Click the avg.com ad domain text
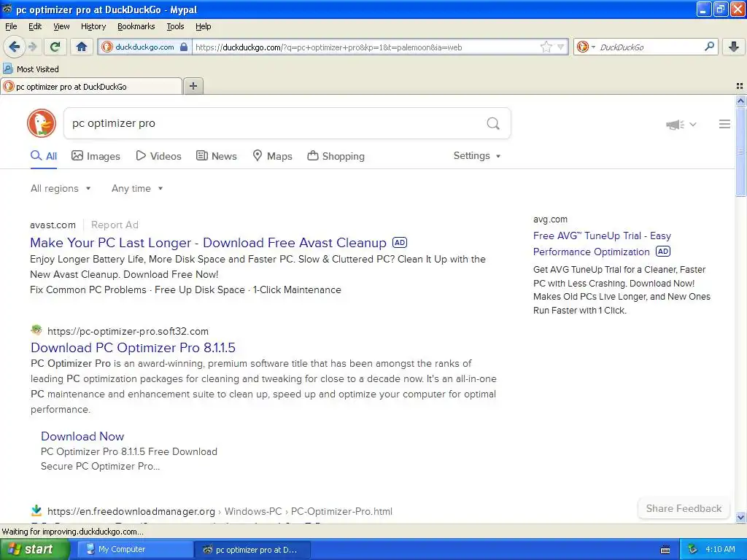The image size is (747, 560). point(550,219)
